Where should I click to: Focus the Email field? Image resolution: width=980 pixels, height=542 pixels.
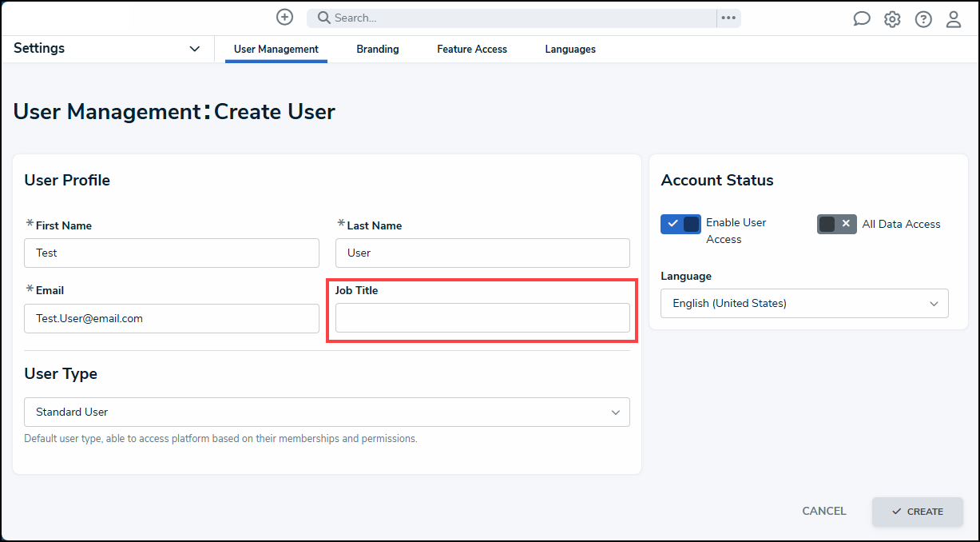point(172,318)
